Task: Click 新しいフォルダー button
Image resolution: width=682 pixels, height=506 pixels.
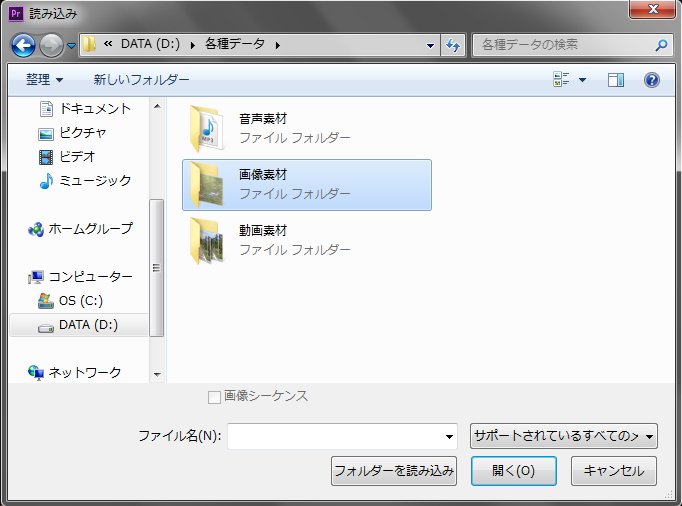Action: (141, 80)
